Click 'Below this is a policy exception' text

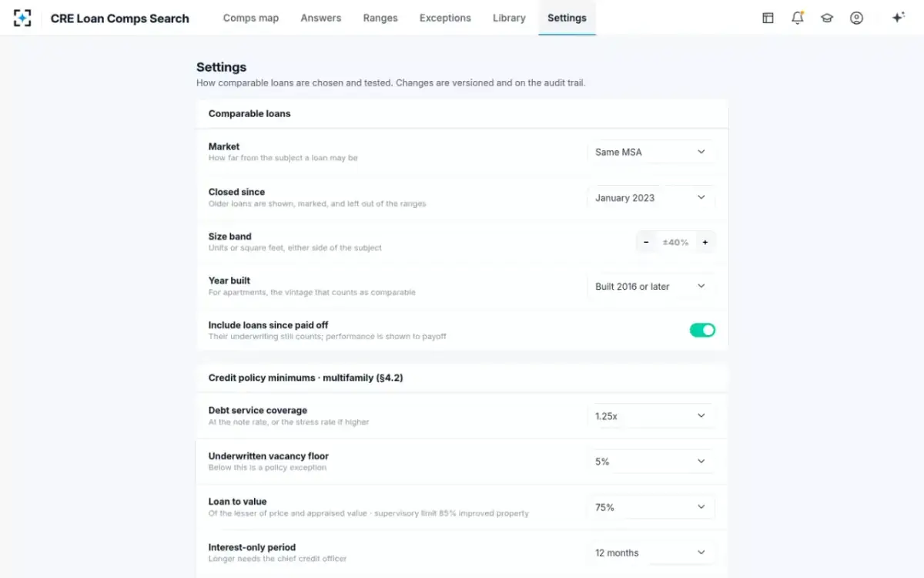coord(267,468)
